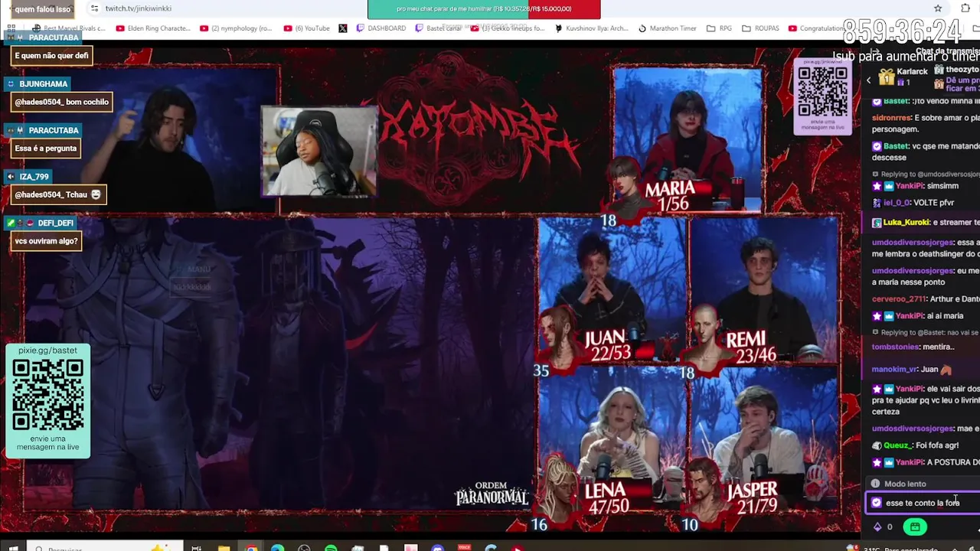Open the X bookmark icon
This screenshot has width=980, height=551.
click(342, 28)
